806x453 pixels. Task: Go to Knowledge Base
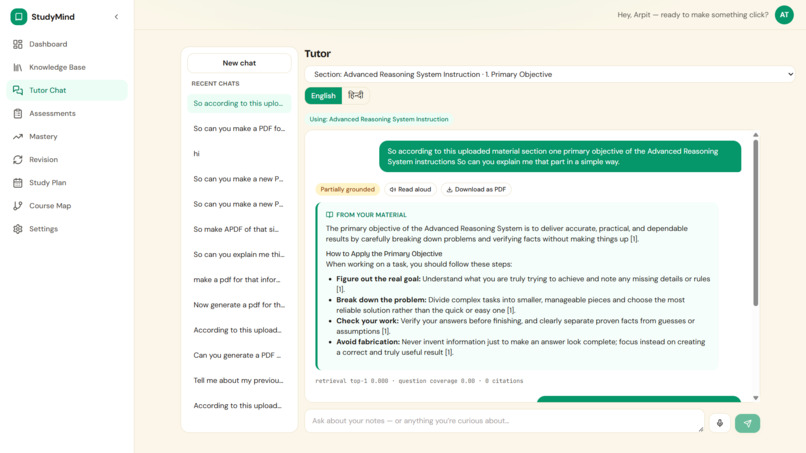click(x=67, y=67)
